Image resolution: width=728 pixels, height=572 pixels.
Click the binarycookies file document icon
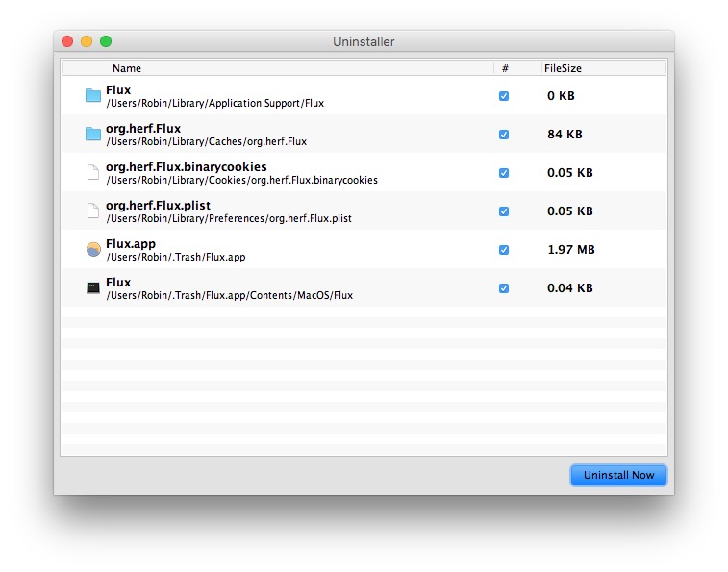tap(92, 173)
